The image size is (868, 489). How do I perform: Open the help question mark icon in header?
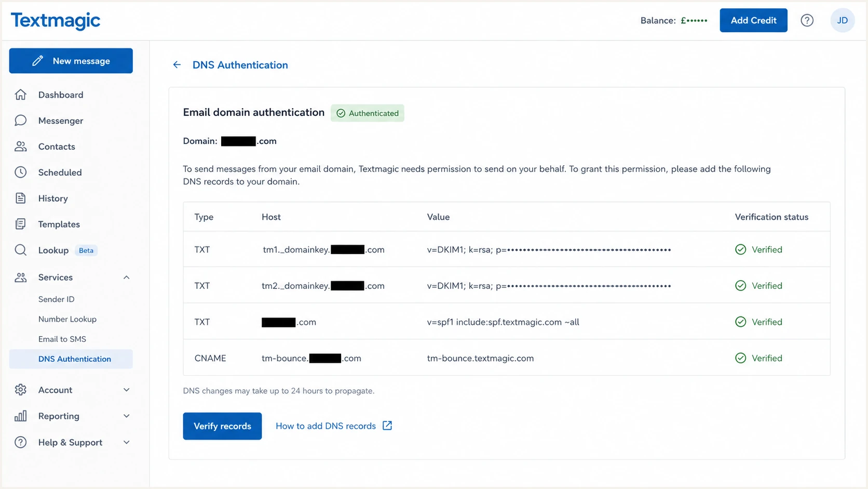(x=807, y=20)
